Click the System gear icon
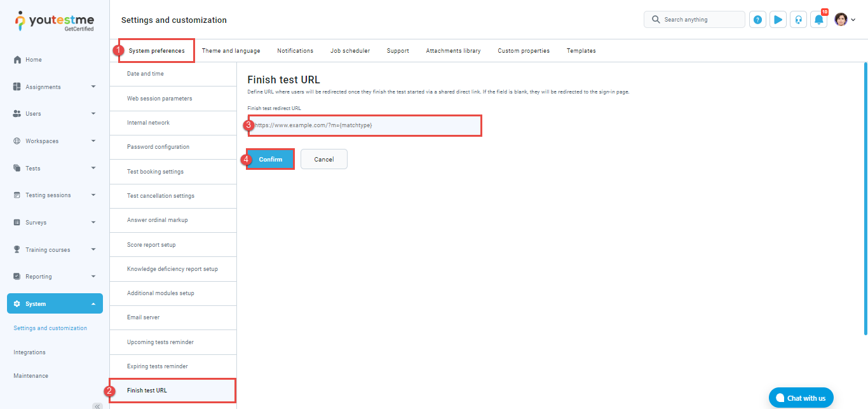The width and height of the screenshot is (868, 409). coord(18,304)
